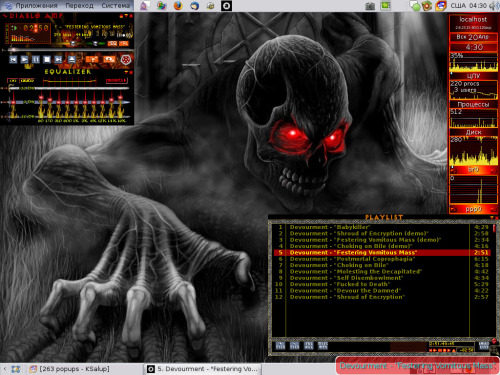Open the 04:30 panel clock
500x375 pixels.
[x=478, y=6]
